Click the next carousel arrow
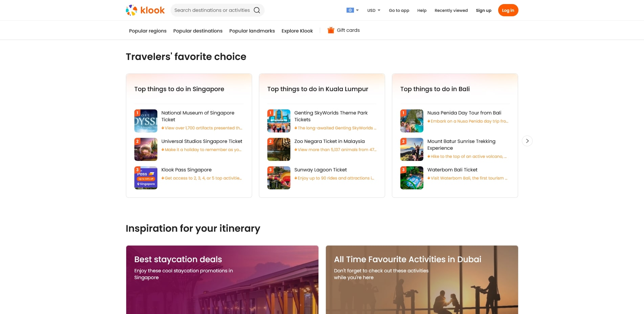The image size is (644, 314). click(x=527, y=141)
